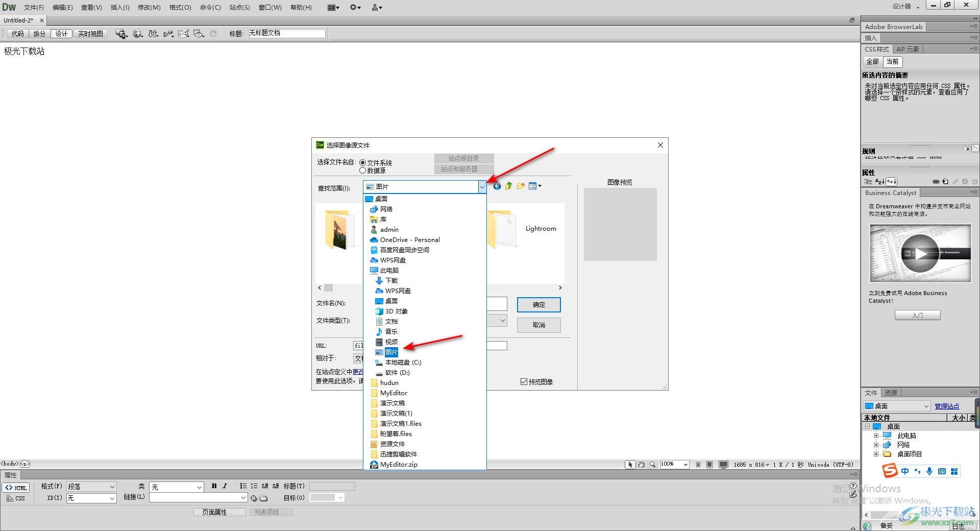Open the ID dropdown in properties
This screenshot has width=980, height=531.
(91, 498)
